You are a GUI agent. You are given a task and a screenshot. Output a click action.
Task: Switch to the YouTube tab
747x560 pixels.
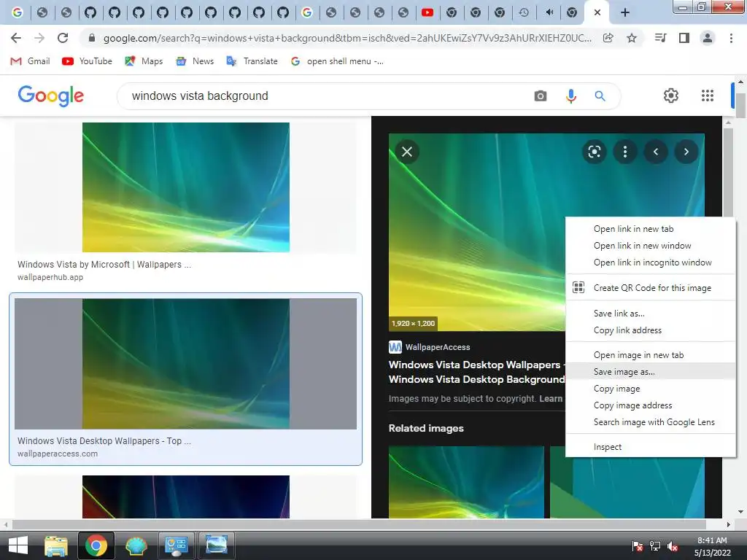tap(427, 13)
